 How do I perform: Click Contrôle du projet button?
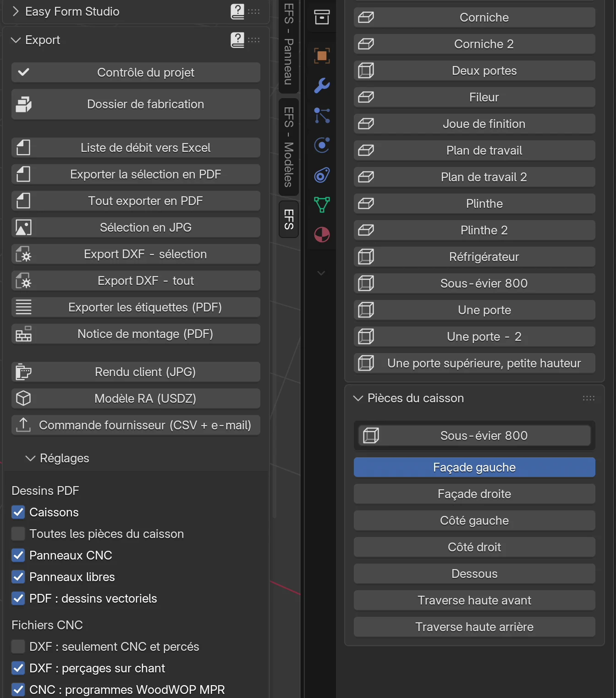[136, 72]
